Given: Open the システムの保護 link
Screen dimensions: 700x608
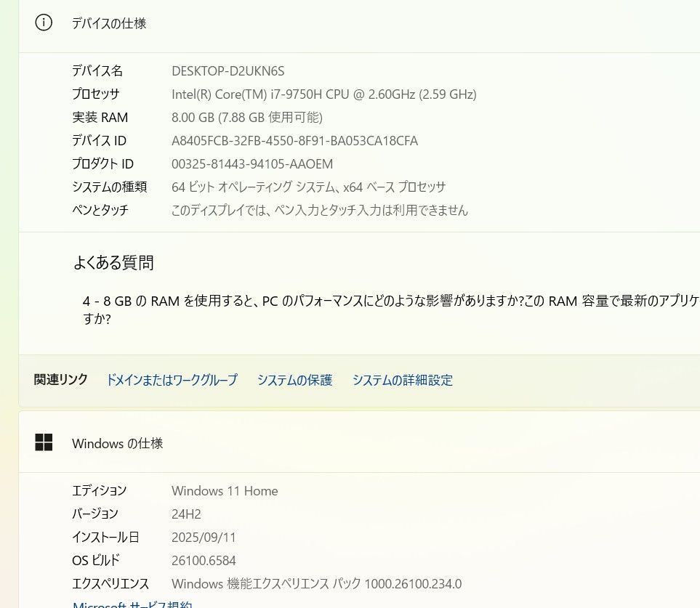Looking at the screenshot, I should (294, 380).
